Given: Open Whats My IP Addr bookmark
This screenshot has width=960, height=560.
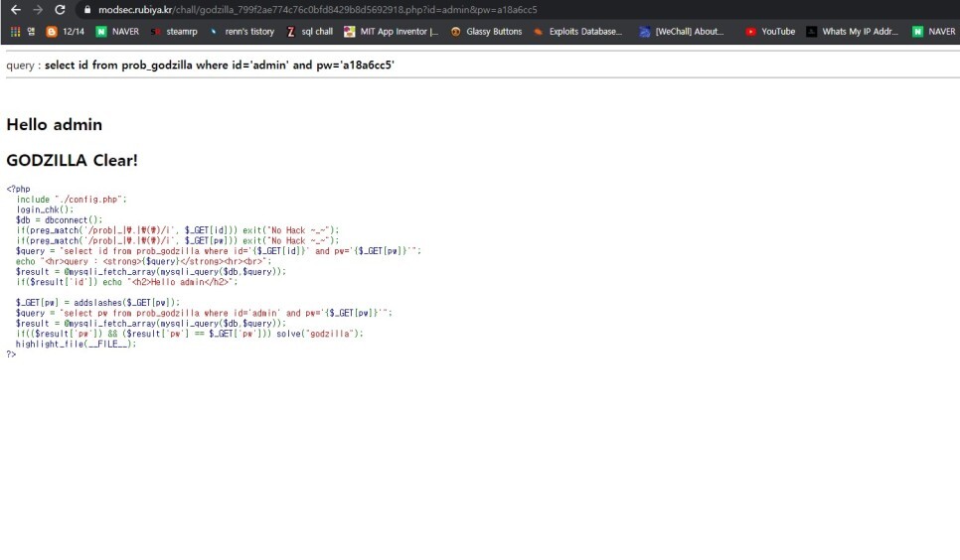Looking at the screenshot, I should 853,31.
